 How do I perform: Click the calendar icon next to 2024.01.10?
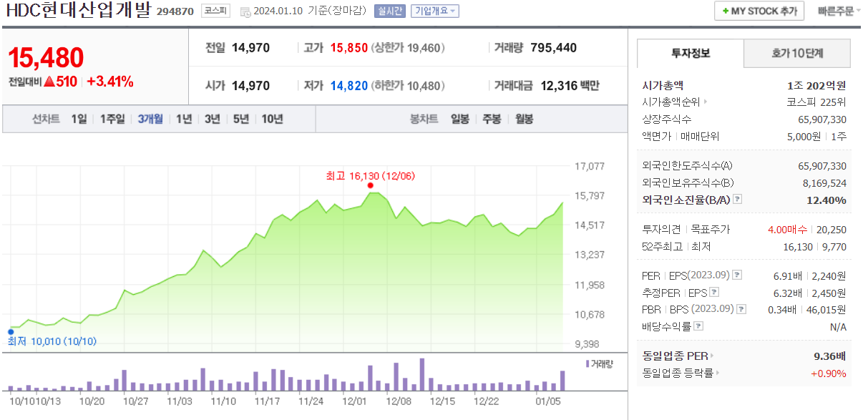245,12
